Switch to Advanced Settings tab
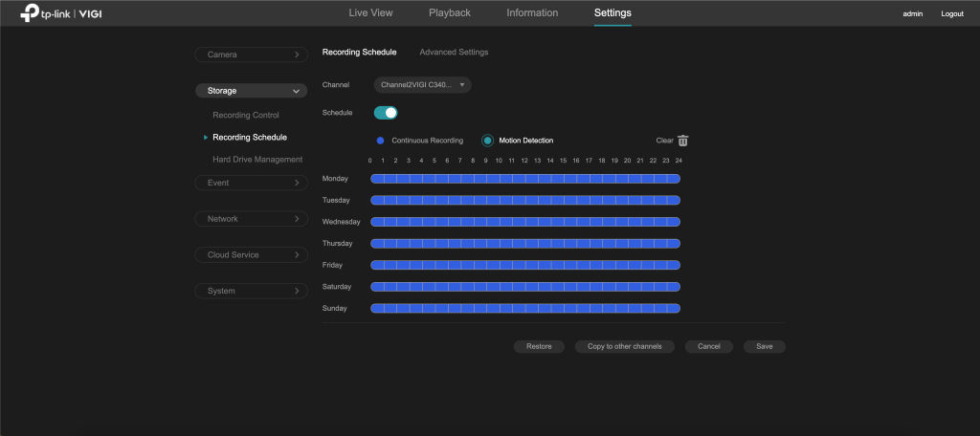The width and height of the screenshot is (980, 436). pyautogui.click(x=454, y=53)
